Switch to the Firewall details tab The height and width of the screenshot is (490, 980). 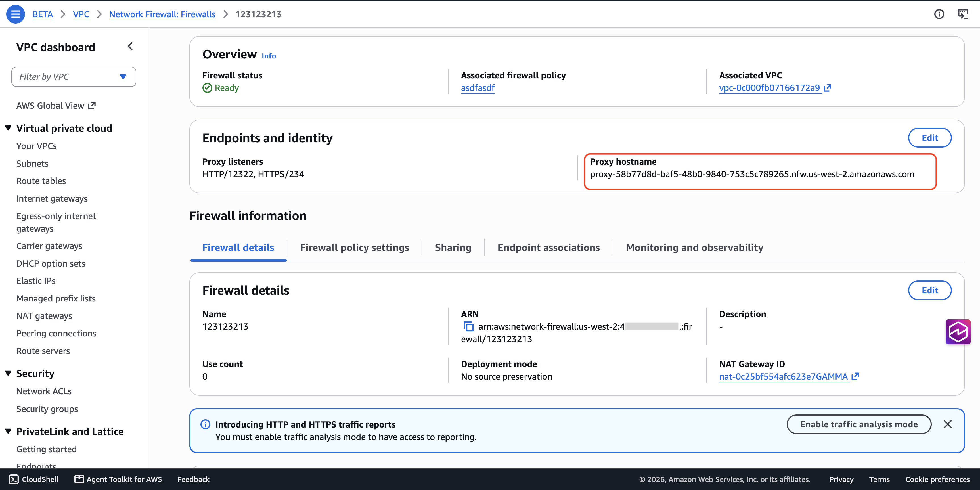(x=238, y=248)
